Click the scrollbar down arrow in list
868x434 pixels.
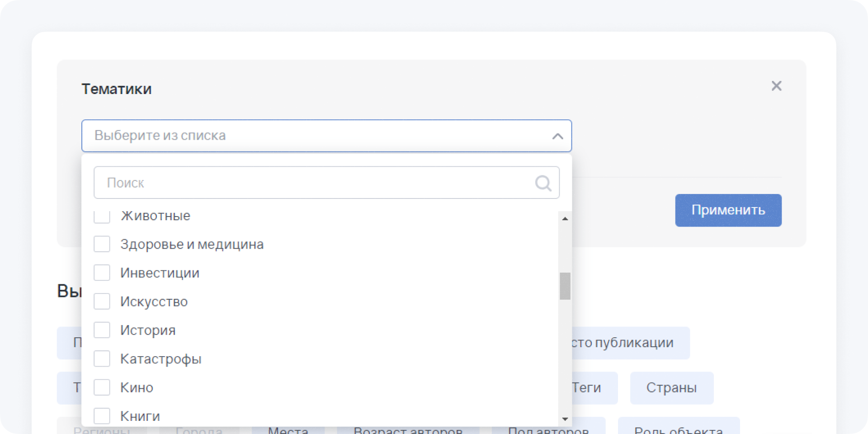point(565,419)
